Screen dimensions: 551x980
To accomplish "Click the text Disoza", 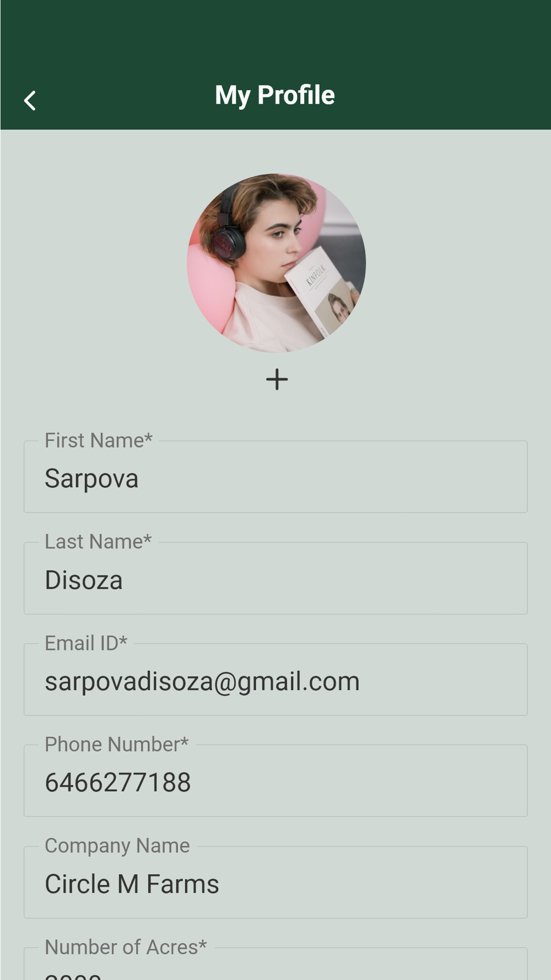I will coord(84,580).
